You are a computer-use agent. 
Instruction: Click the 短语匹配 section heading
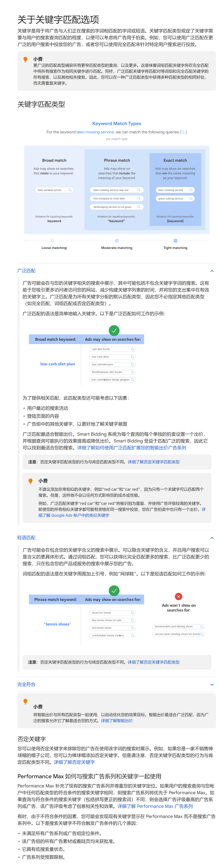[26, 537]
